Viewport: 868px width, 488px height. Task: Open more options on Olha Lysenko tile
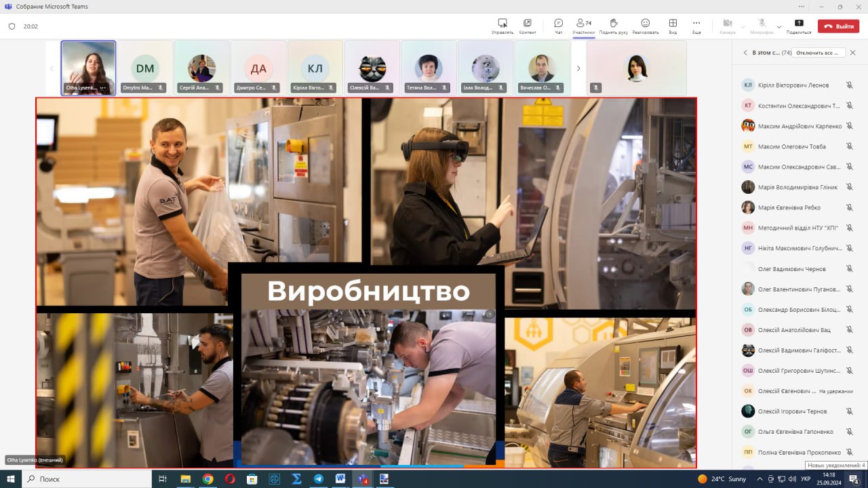pos(103,88)
